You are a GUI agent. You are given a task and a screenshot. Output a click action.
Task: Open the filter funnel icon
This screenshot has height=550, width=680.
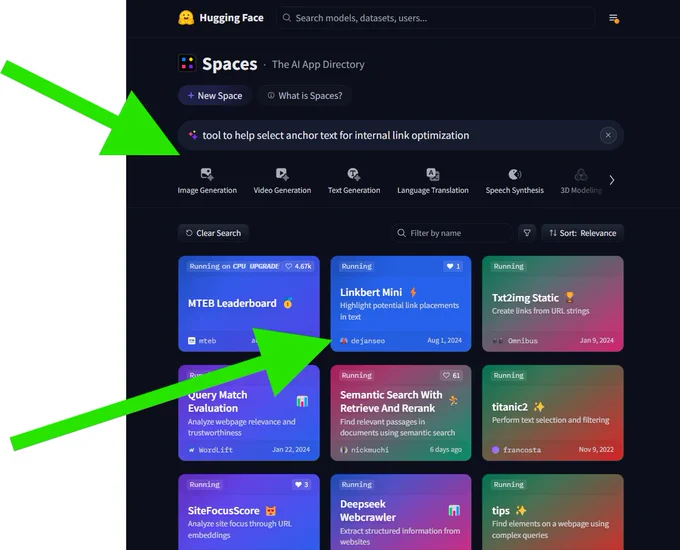click(x=527, y=233)
